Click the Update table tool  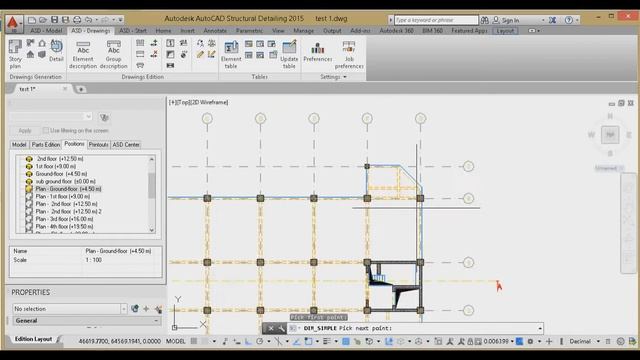289,54
